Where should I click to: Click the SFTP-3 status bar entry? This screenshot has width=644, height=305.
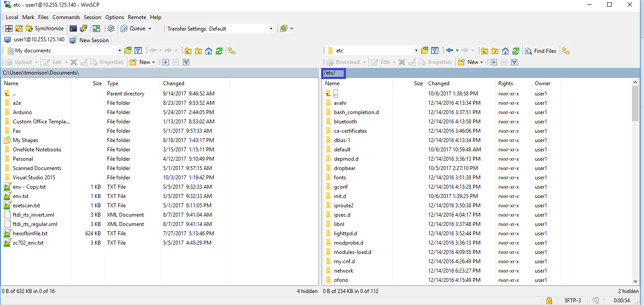pyautogui.click(x=572, y=301)
